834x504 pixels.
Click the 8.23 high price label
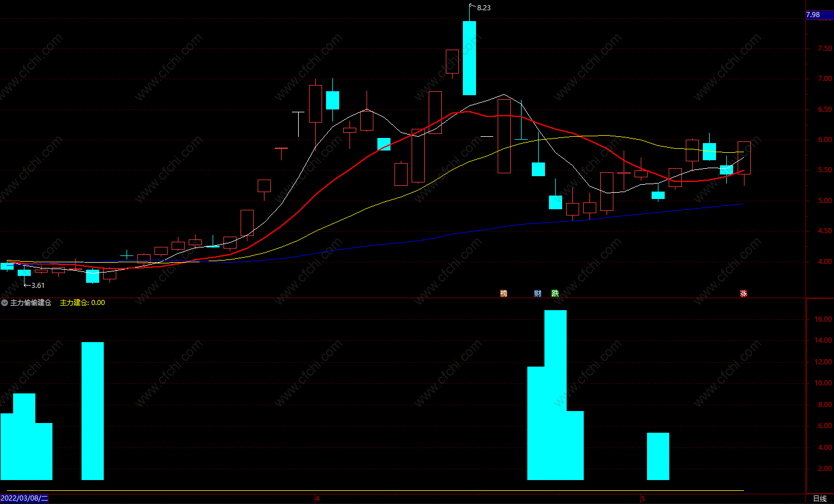pyautogui.click(x=483, y=7)
